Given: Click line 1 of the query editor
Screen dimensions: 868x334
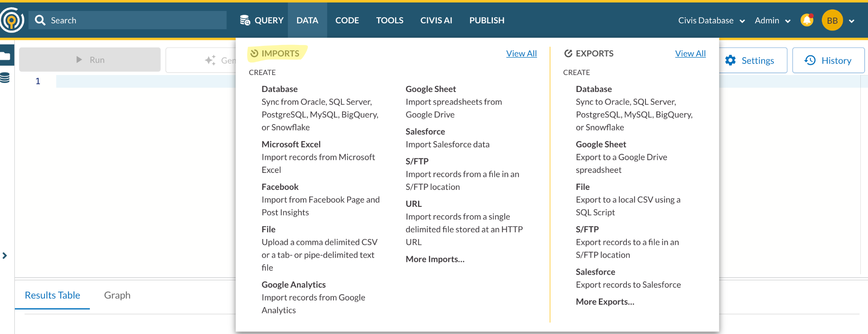Looking at the screenshot, I should click(145, 81).
